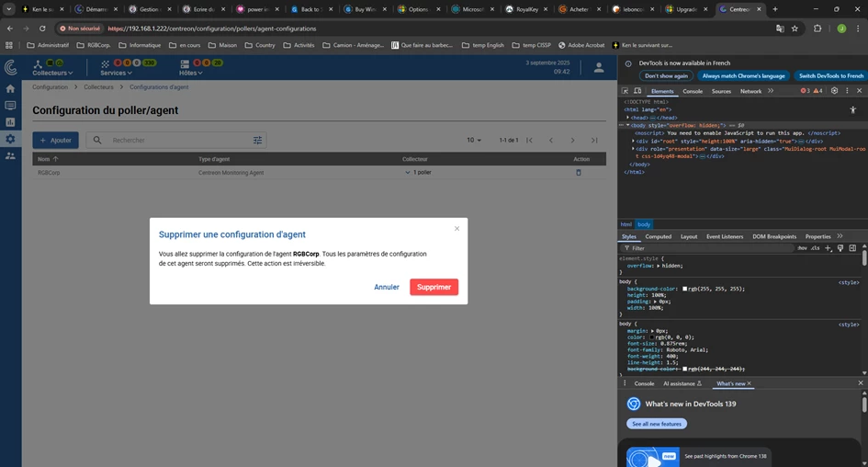
Task: Reload the page in Chrome
Action: 42,28
